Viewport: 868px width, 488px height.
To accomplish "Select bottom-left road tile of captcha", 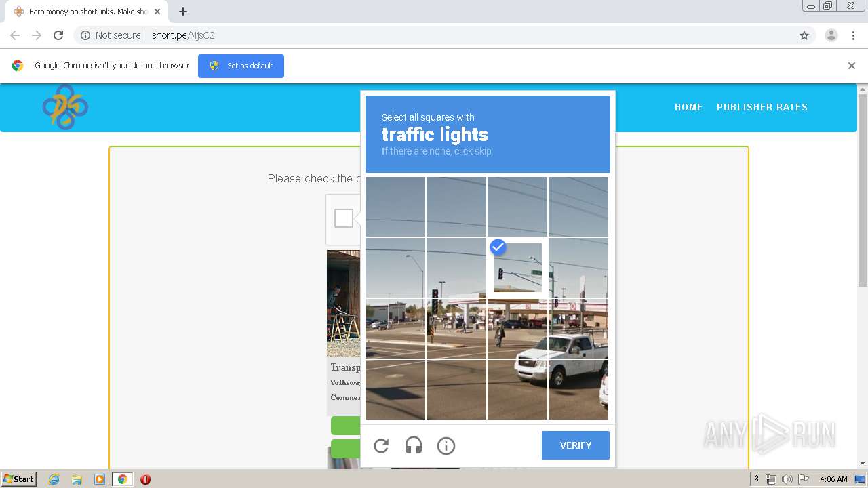I will pos(395,390).
